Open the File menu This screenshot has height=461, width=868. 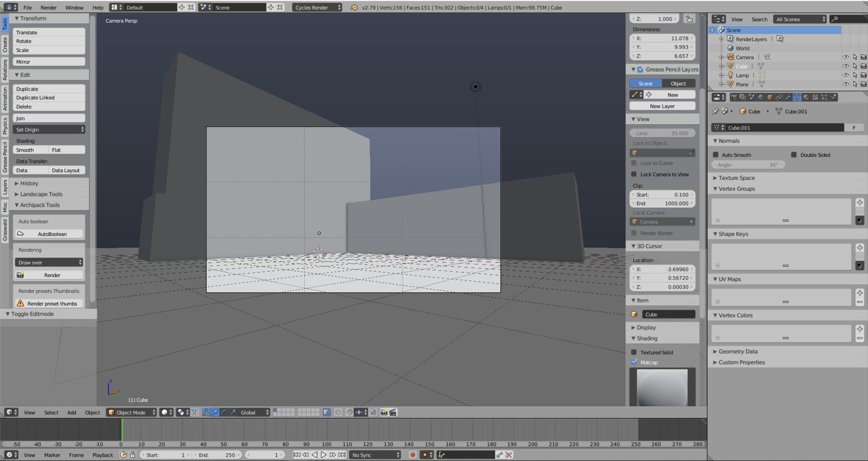[x=28, y=8]
